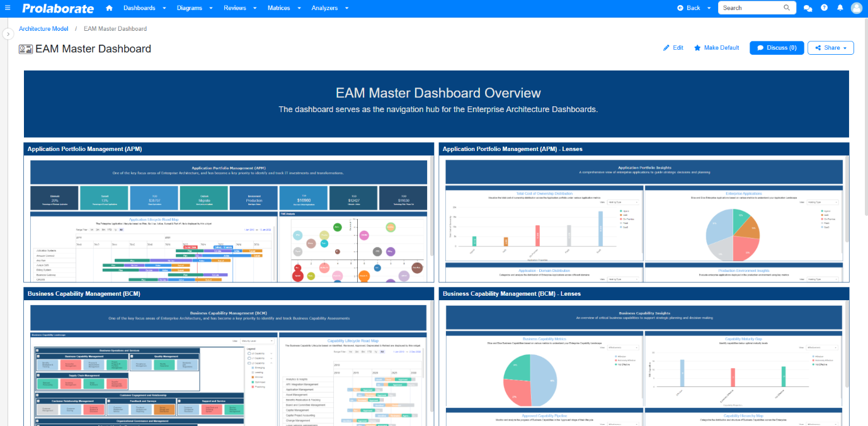This screenshot has width=868, height=426.
Task: Open the user profile avatar
Action: (x=856, y=8)
